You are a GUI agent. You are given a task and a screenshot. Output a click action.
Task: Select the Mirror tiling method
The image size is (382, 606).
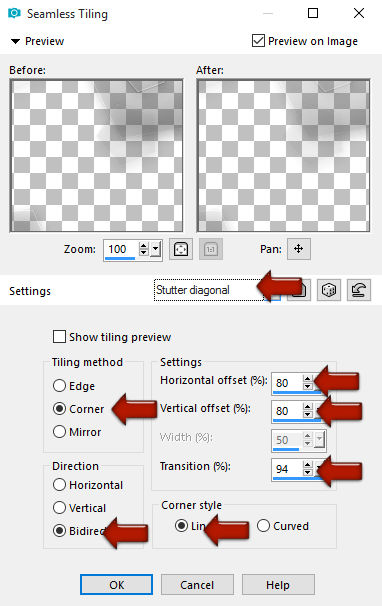click(x=59, y=432)
